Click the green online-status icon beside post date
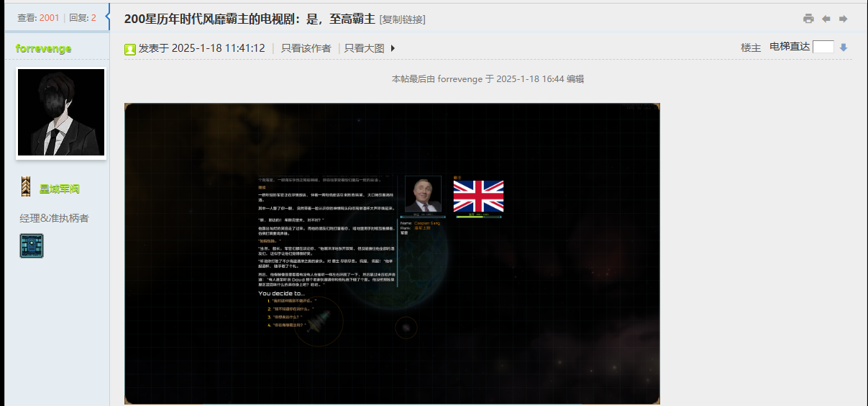Image resolution: width=868 pixels, height=406 pixels. (x=130, y=49)
